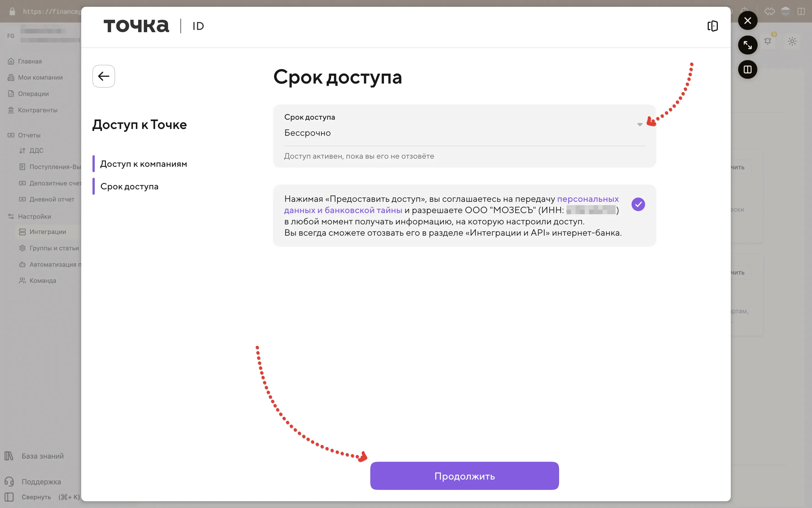Open Поддержка
Screen dimensions: 812x508
41,481
